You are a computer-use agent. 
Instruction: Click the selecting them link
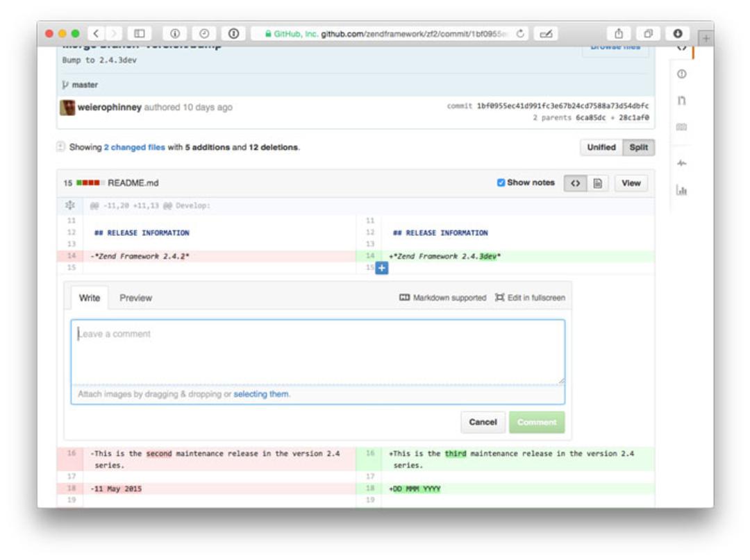coord(261,394)
